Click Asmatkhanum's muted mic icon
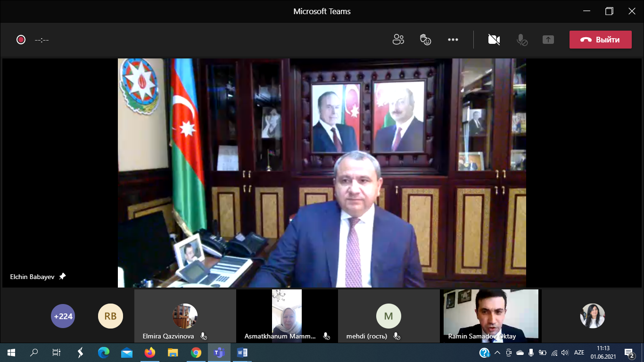644x362 pixels. click(326, 336)
